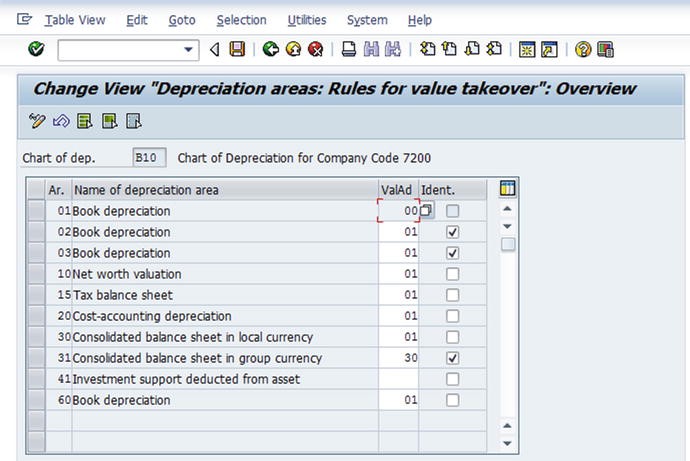Open Customize local layout icon
This screenshot has width=690, height=461.
606,49
